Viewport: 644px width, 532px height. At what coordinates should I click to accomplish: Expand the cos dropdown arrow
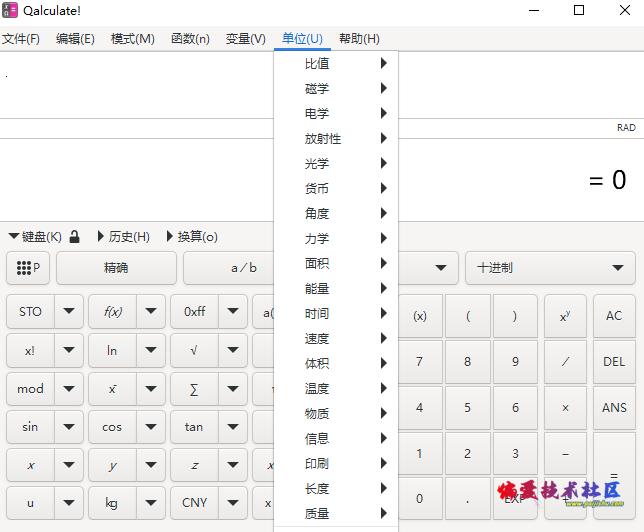(x=151, y=427)
